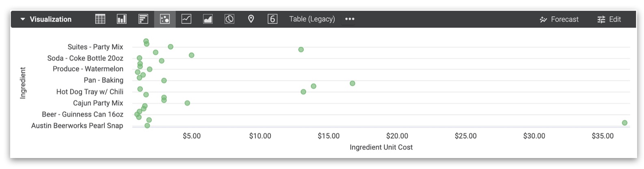Viewport: 644px width, 169px height.
Task: Select the Table visualization icon
Action: [x=100, y=19]
